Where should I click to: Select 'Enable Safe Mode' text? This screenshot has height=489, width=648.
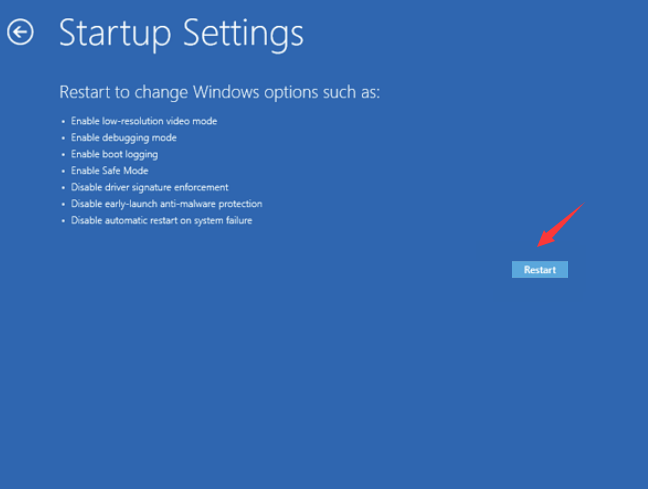click(109, 171)
